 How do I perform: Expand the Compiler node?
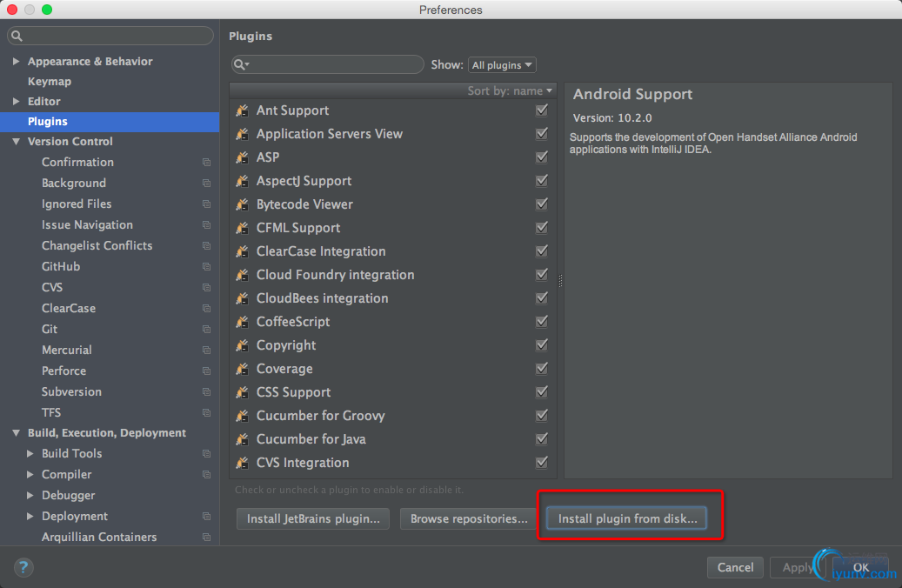coord(30,475)
